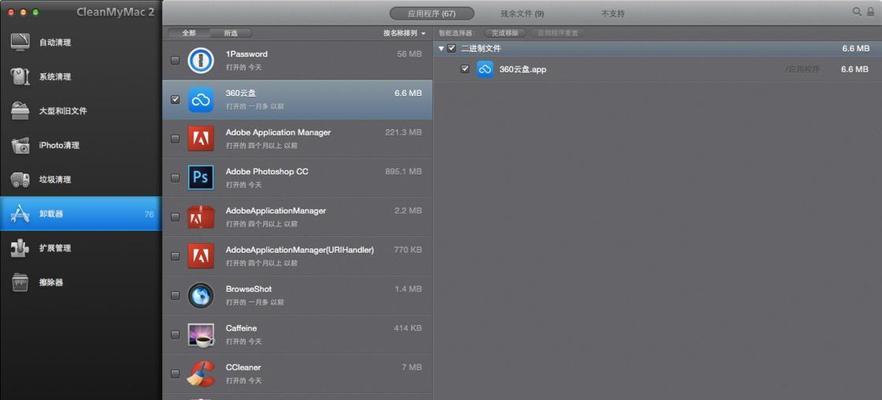The height and width of the screenshot is (400, 882).
Task: Check the Adobe Application Manager checkbox
Action: tap(176, 138)
